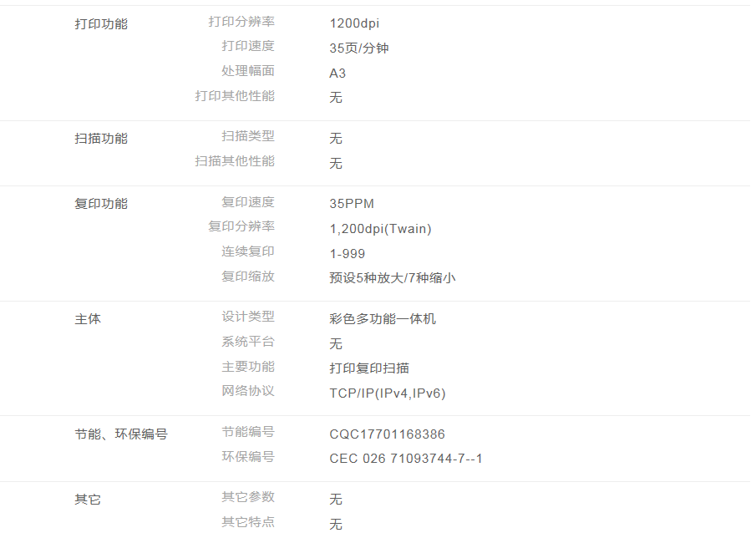756x533 pixels.
Task: Select the TCP/IP(IPv4,IPv6) network protocol value
Action: pos(388,393)
